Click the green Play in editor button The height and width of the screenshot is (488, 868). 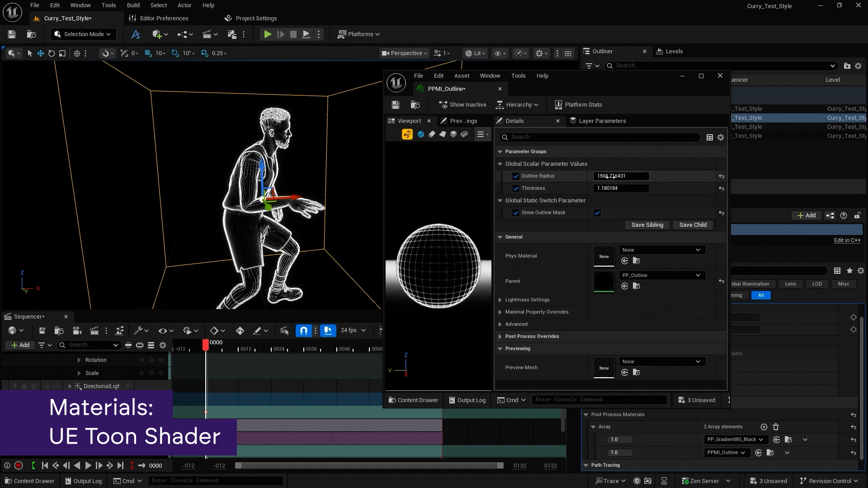pyautogui.click(x=268, y=34)
